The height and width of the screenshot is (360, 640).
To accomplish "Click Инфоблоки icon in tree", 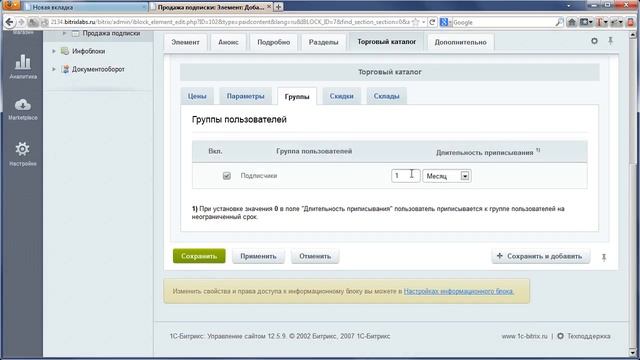I will coord(64,51).
